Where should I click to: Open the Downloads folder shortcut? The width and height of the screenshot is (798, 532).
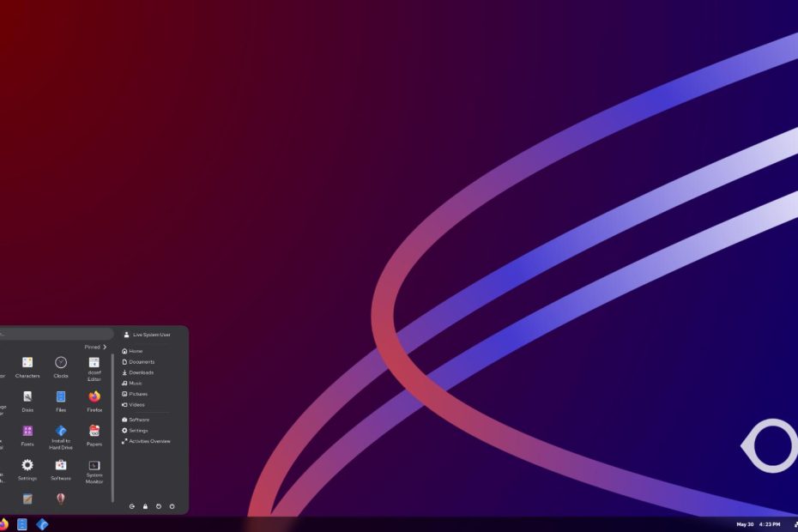(138, 372)
